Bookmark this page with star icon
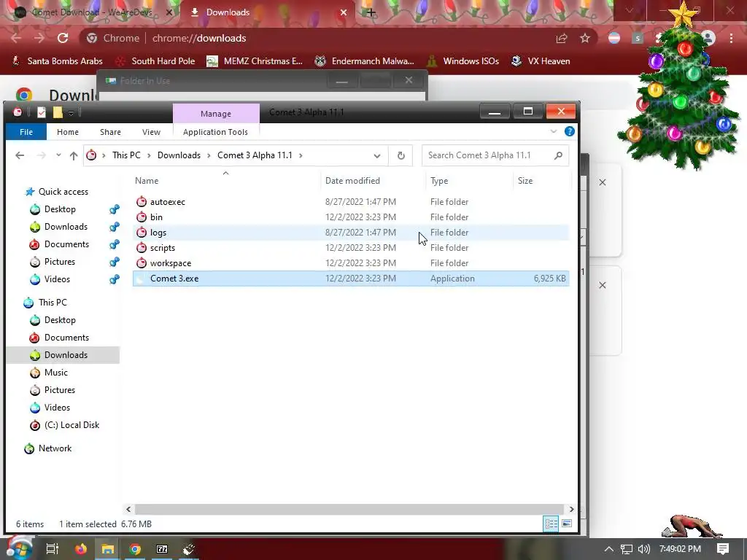The height and width of the screenshot is (560, 747). 585,38
